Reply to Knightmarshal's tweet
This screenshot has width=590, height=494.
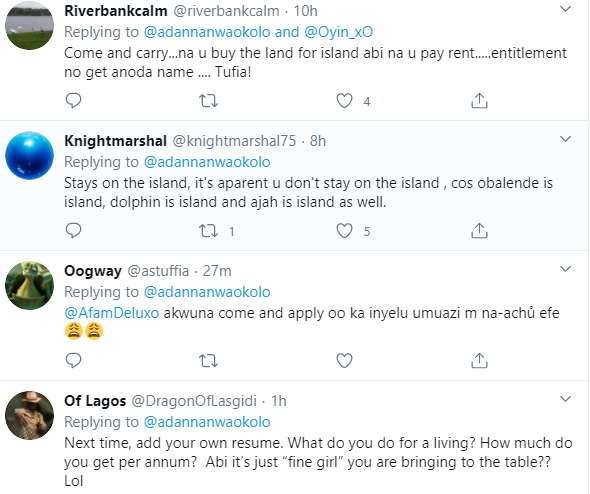tap(73, 231)
